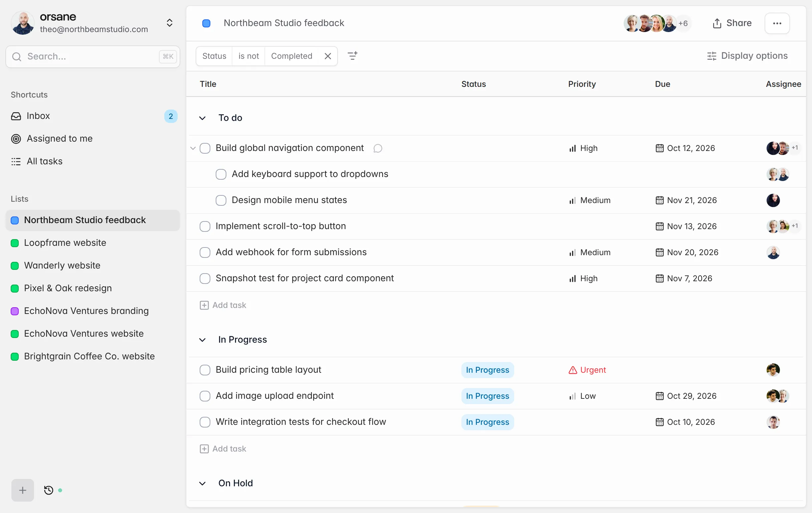Viewport: 812px width, 513px height.
Task: Click High priority on Snapshot test task
Action: (583, 279)
